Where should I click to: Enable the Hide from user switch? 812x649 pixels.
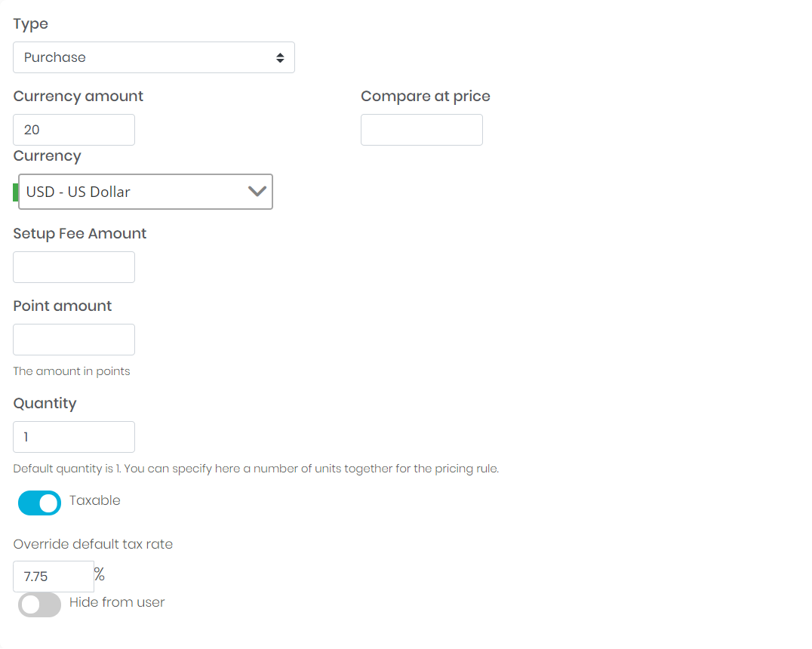point(39,604)
